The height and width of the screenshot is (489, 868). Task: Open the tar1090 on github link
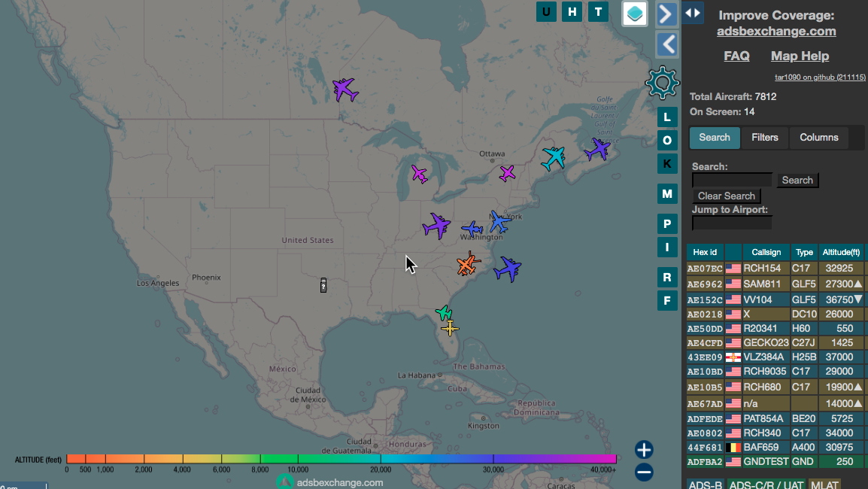[x=820, y=77]
